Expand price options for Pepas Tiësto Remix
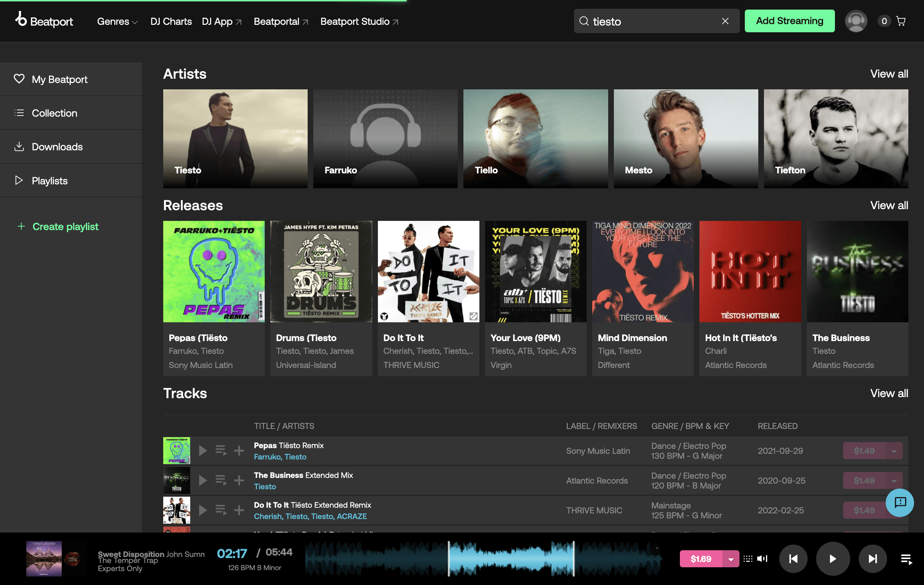 point(894,451)
